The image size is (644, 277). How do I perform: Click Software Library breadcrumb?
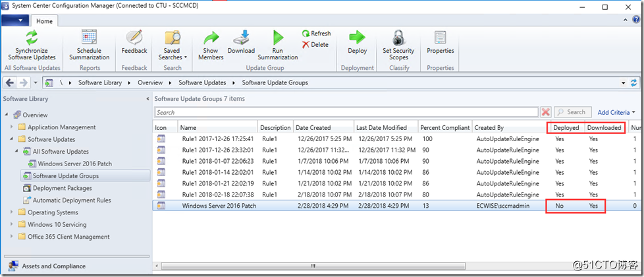point(100,82)
